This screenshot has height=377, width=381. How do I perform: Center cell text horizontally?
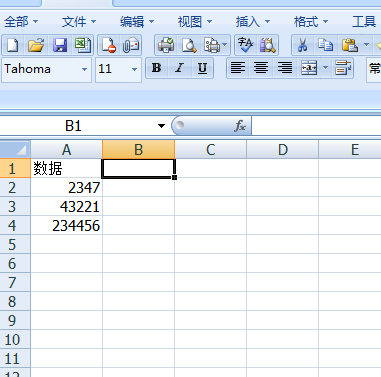coord(261,68)
